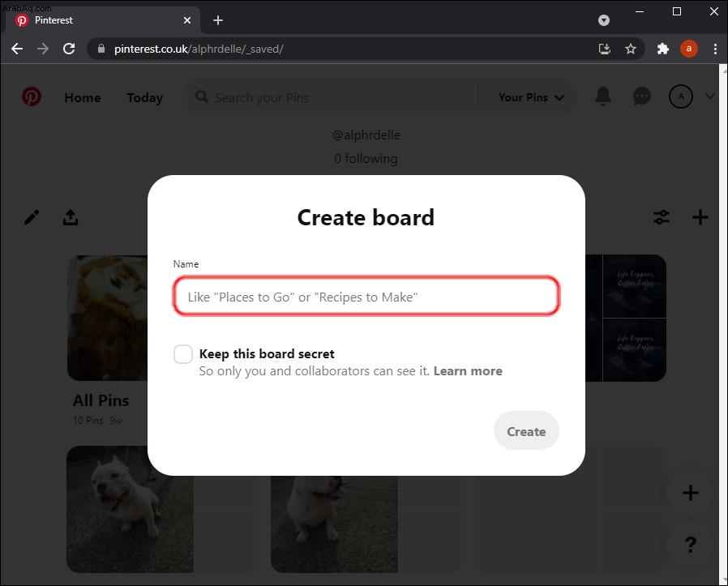Click the Search your Pins field

(331, 97)
